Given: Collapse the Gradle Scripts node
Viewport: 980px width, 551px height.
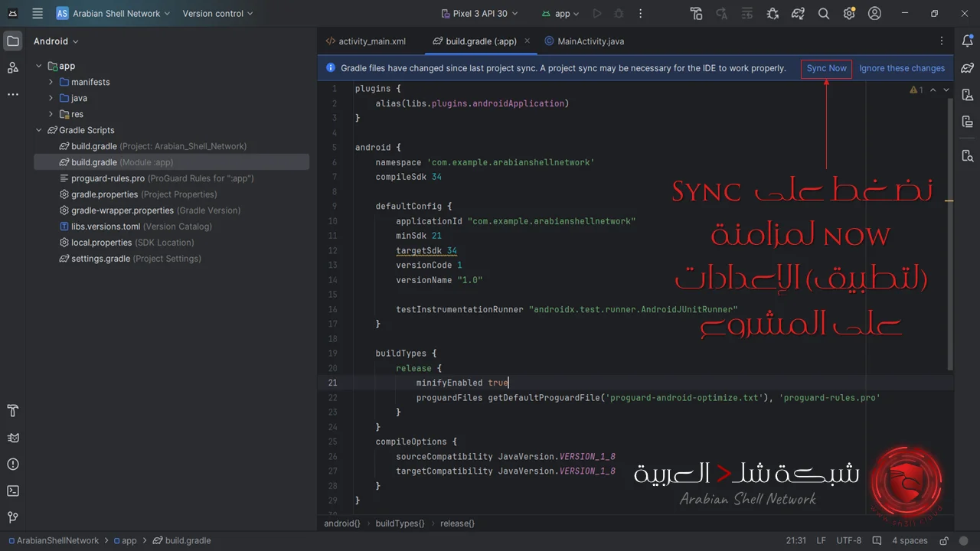Looking at the screenshot, I should click(x=39, y=130).
